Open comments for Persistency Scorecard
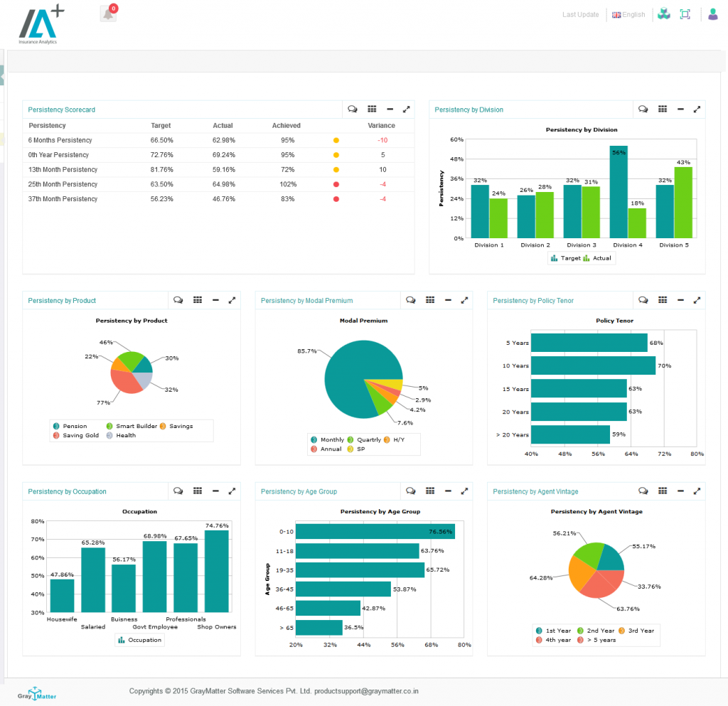This screenshot has width=728, height=706. pyautogui.click(x=353, y=109)
